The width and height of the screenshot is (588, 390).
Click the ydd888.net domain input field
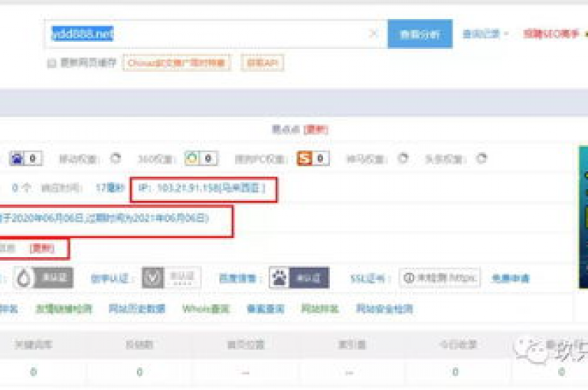click(216, 34)
